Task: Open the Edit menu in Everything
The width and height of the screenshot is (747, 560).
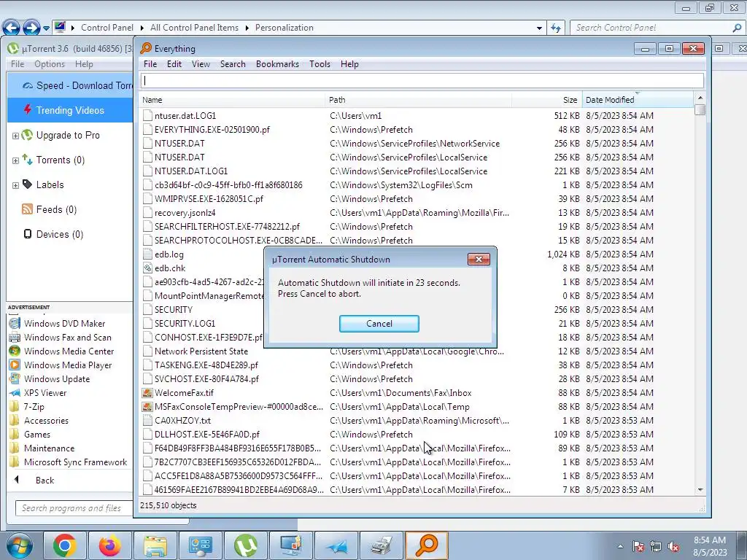Action: [x=174, y=64]
